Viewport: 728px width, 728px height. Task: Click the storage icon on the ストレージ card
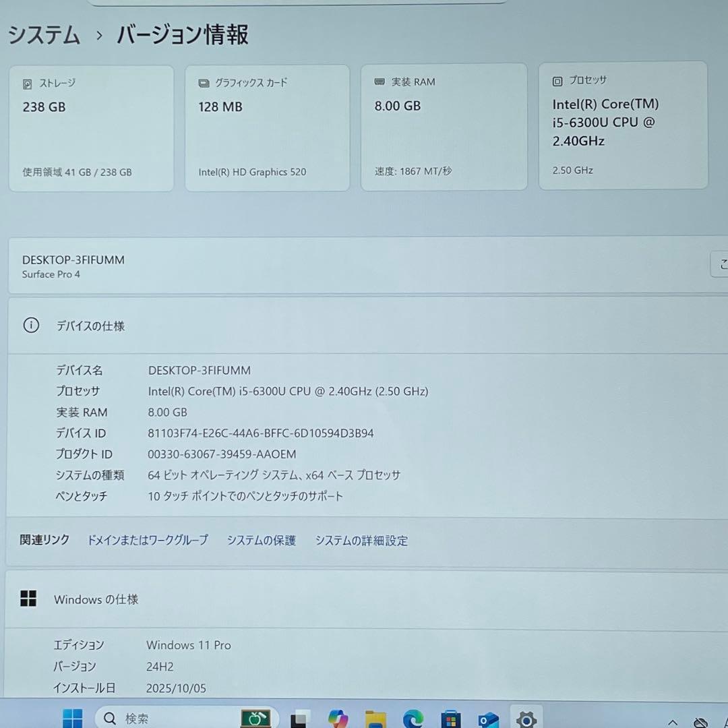[x=27, y=84]
